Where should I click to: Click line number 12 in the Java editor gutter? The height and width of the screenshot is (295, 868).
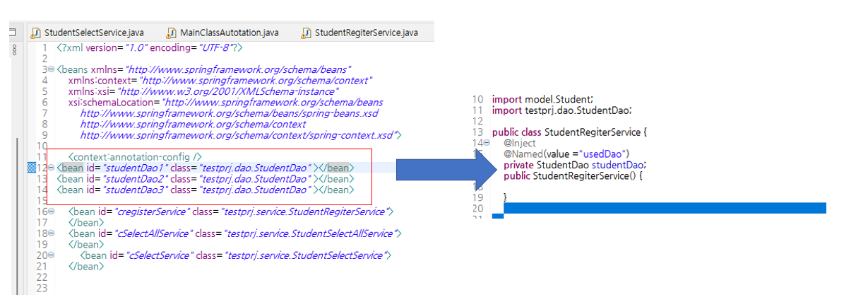click(477, 122)
